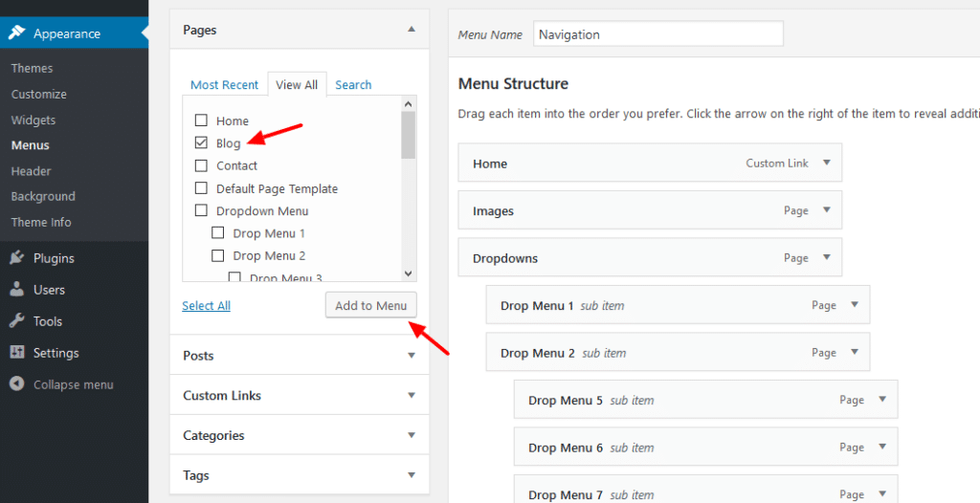Click the Collapse menu arrow icon

17,384
